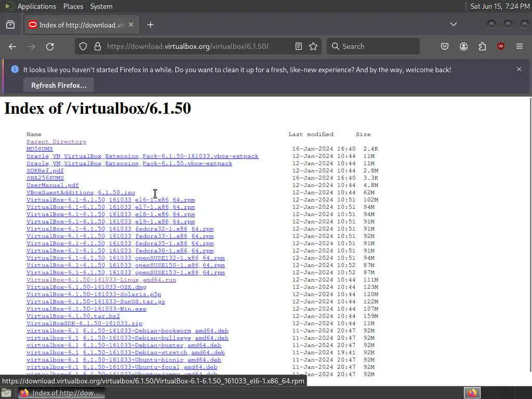Screen dimensions: 532x399
Task: Open Firefox account icon
Action: tap(463, 46)
